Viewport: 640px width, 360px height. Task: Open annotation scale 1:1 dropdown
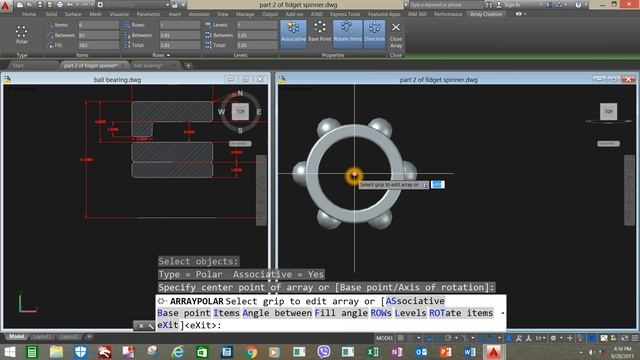(x=540, y=338)
